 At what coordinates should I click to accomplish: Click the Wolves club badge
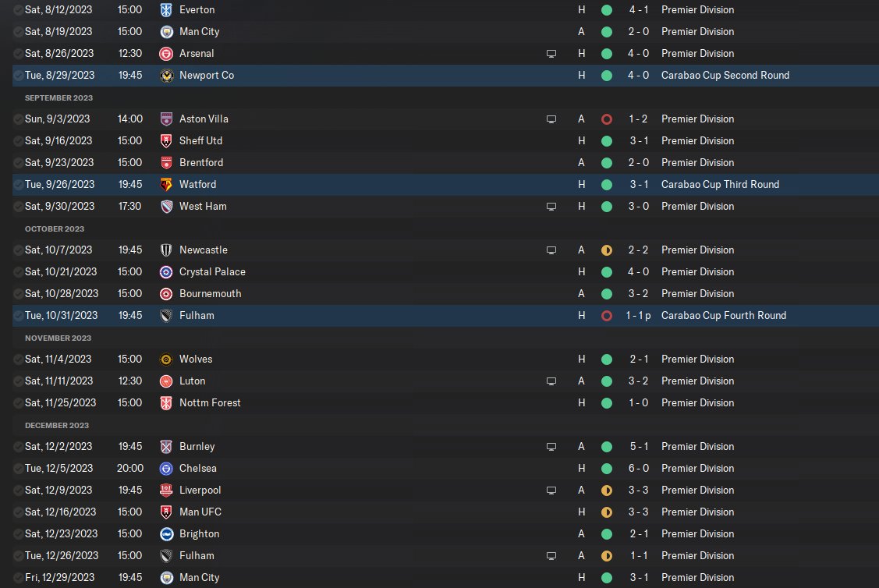tap(165, 360)
